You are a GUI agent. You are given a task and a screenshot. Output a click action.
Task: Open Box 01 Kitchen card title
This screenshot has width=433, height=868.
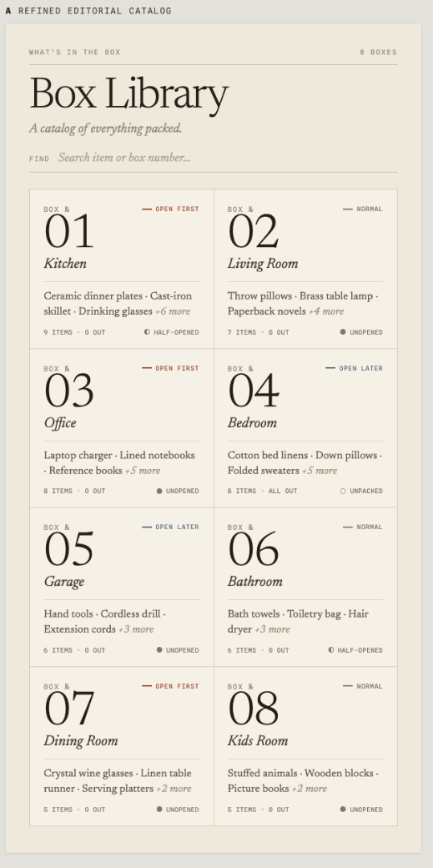point(65,264)
